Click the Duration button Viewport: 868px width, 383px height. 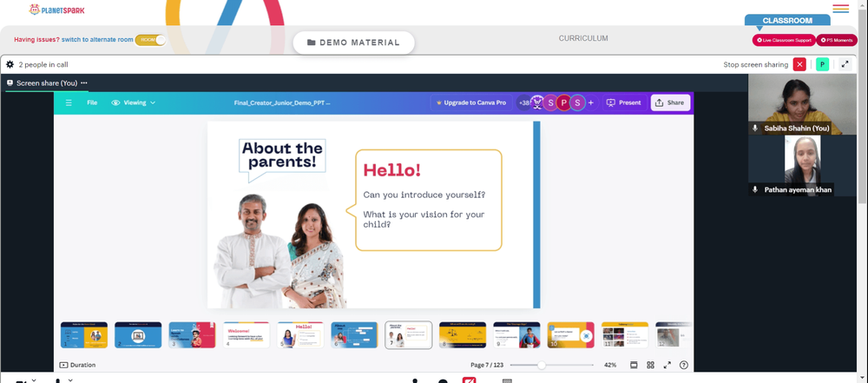tap(77, 365)
